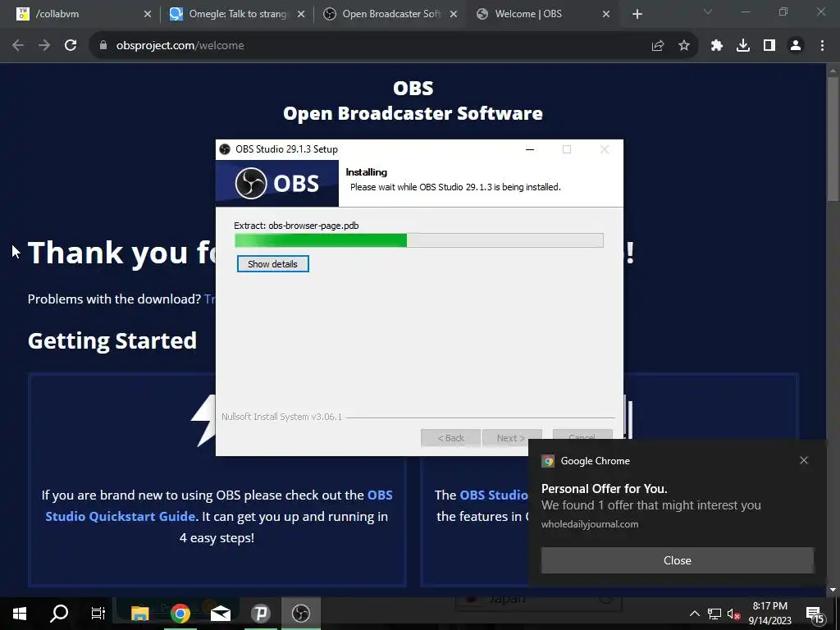This screenshot has height=630, width=840.
Task: Open File Explorer from taskbar
Action: pos(139,614)
